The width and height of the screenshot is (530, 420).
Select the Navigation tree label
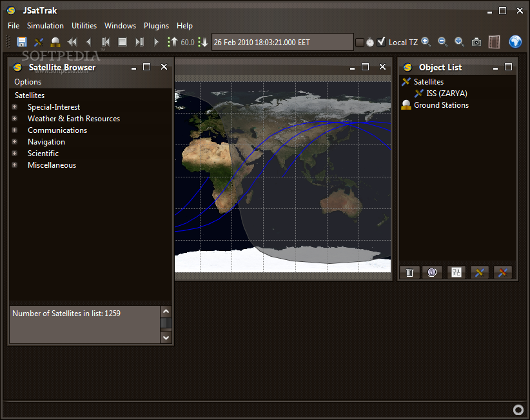(x=46, y=142)
